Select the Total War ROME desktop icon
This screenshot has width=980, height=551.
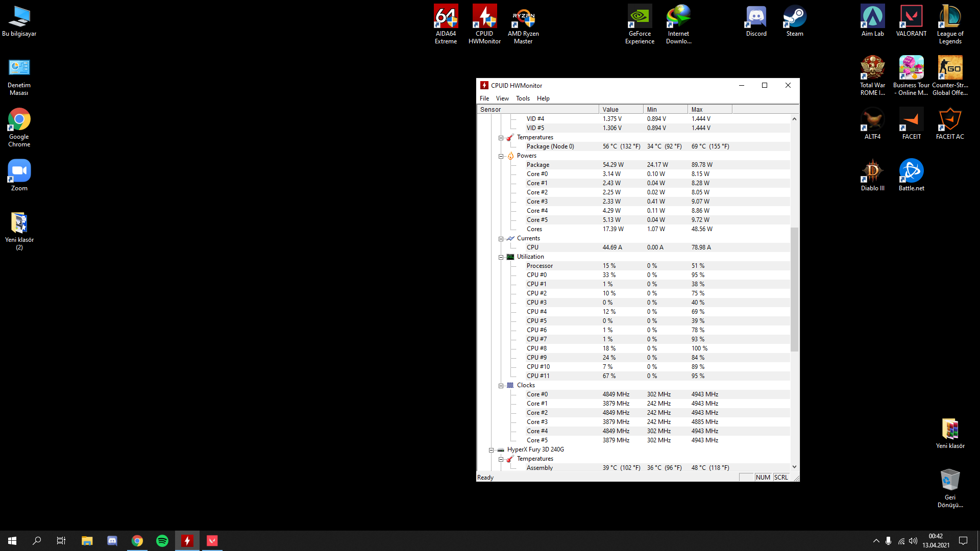tap(872, 76)
